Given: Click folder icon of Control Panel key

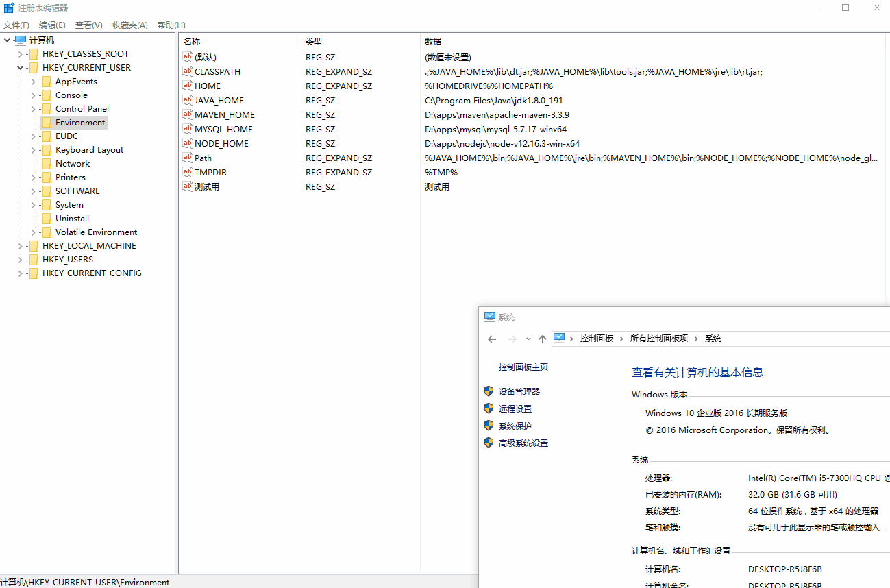Looking at the screenshot, I should [47, 109].
